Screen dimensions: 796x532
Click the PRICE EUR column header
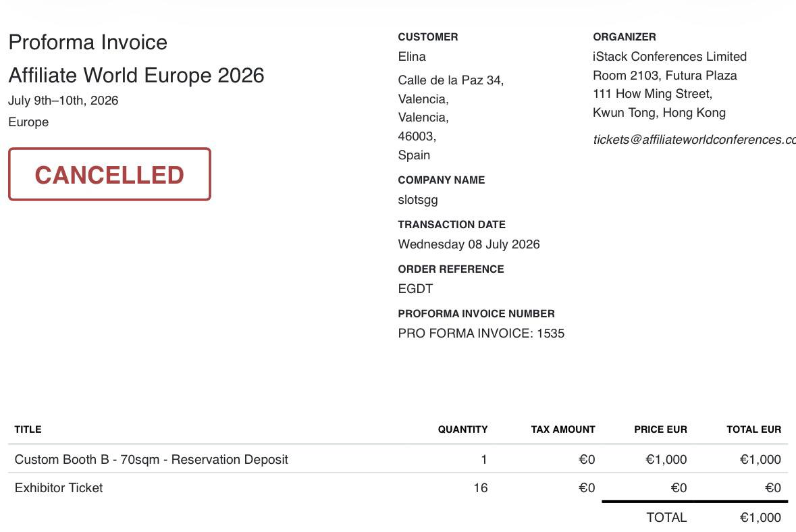[660, 429]
